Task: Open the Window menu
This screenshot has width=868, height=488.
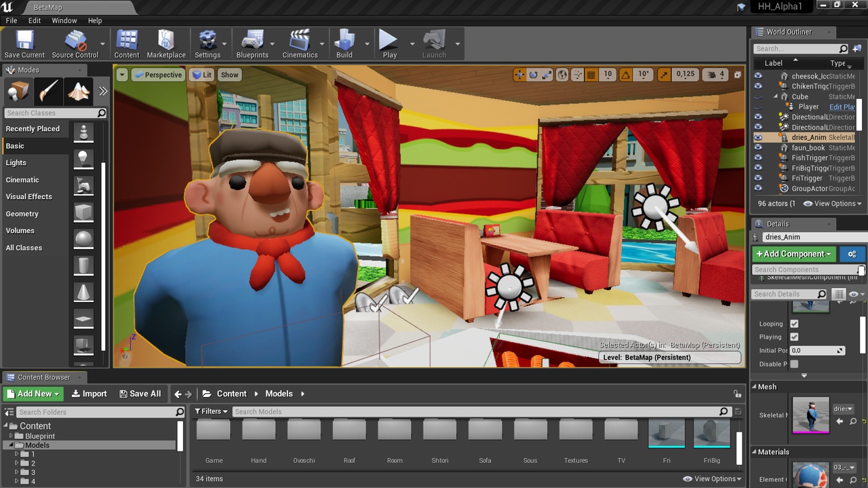Action: pyautogui.click(x=64, y=20)
